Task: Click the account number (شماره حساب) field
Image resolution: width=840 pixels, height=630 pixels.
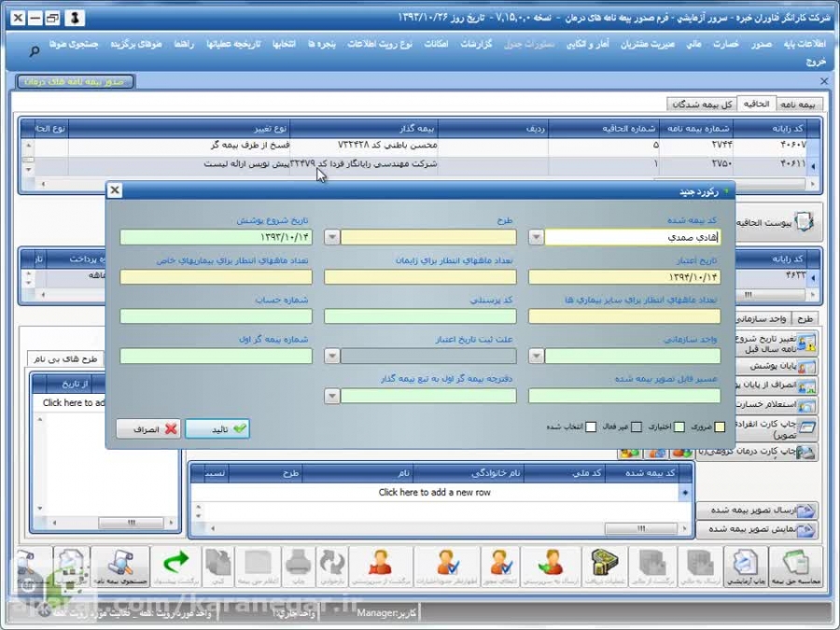Action: coord(215,316)
